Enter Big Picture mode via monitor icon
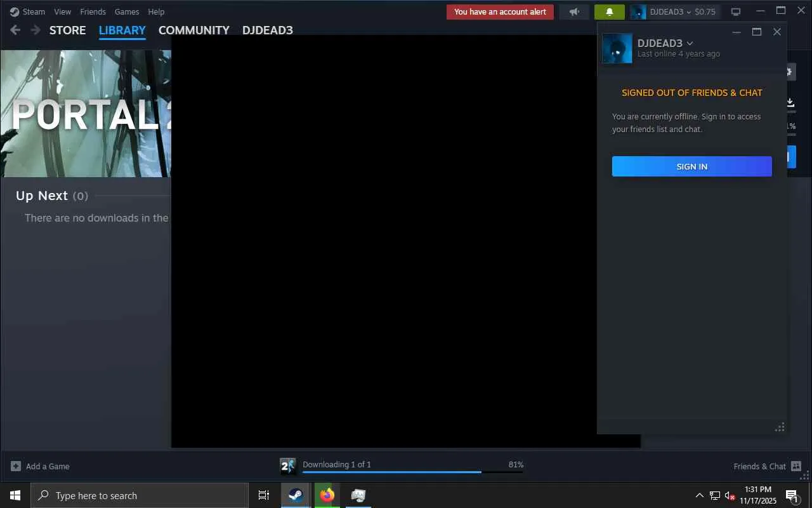This screenshot has height=508, width=812. [x=736, y=12]
